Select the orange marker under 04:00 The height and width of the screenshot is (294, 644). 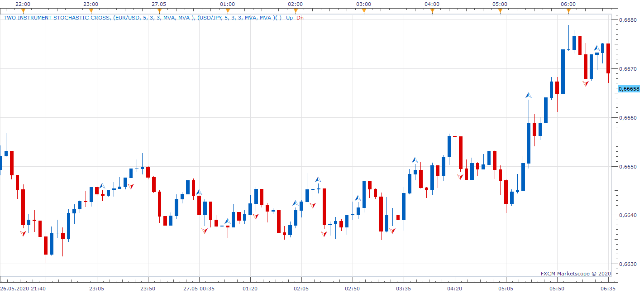432,11
